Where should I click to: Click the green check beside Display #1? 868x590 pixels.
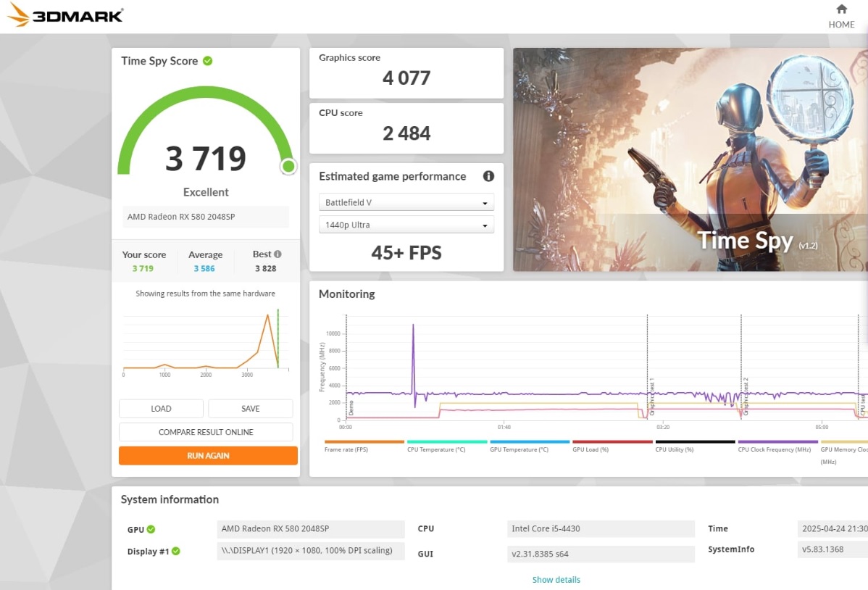coord(176,551)
